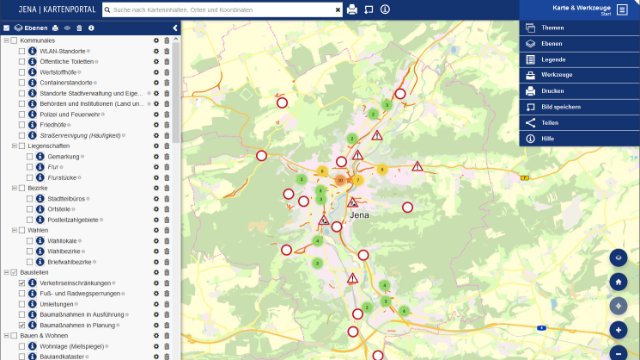The image size is (640, 360).
Task: Enable the Öffentliche Toiletten layer checkbox
Action: click(x=22, y=62)
